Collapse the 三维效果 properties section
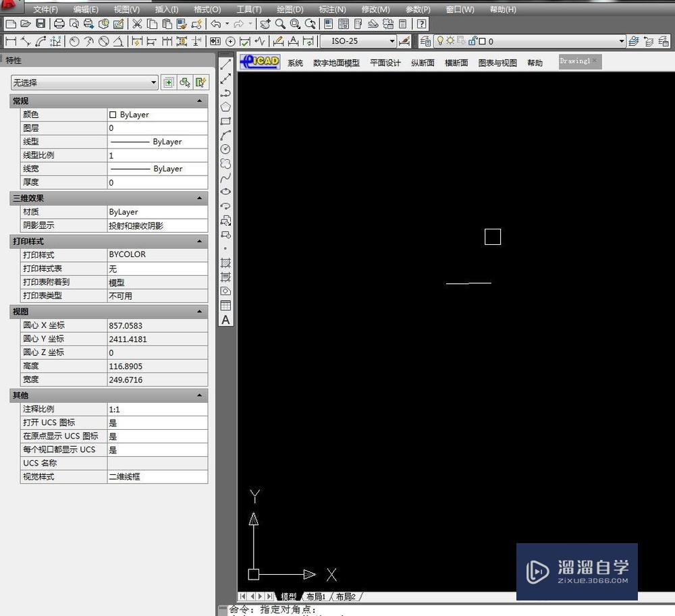 [x=199, y=198]
